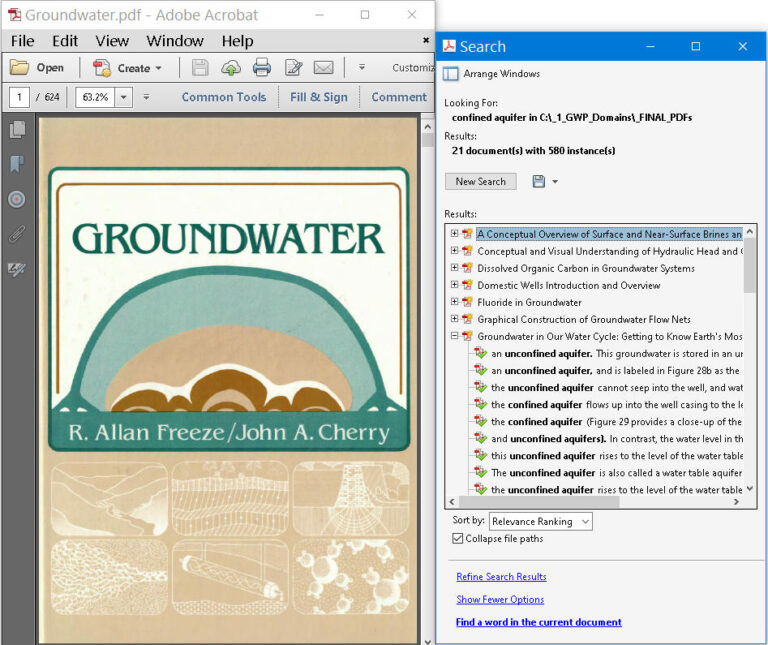Open the Bookmarks side panel
This screenshot has width=768, height=645.
point(16,164)
